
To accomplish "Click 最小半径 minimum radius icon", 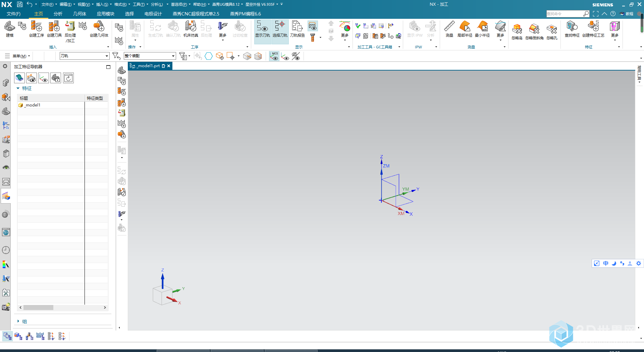I will 482,29.
